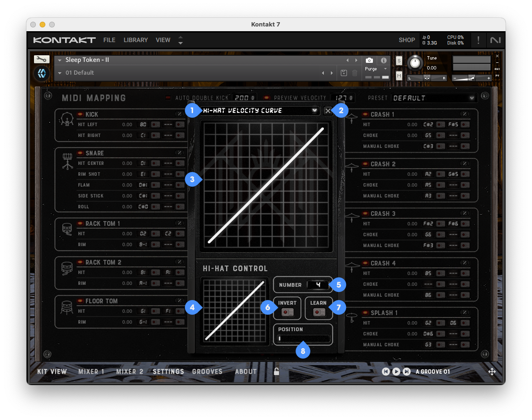The image size is (532, 420).
Task: Click the hi-hat Position slider
Action: [x=304, y=338]
